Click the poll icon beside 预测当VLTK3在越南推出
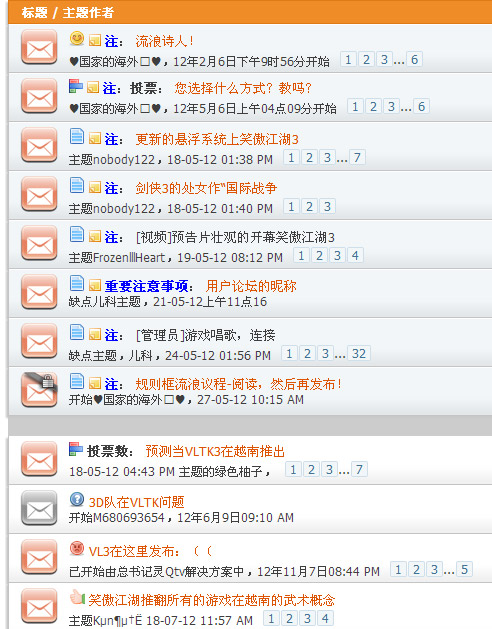The height and width of the screenshot is (629, 492). [76, 449]
